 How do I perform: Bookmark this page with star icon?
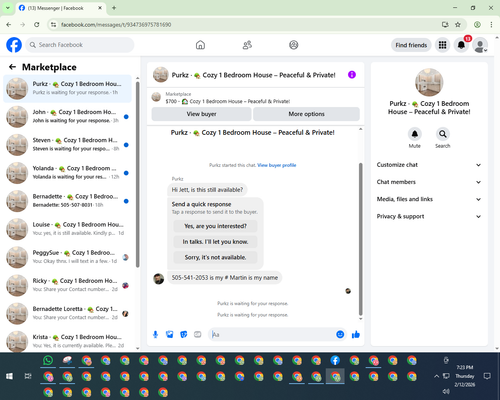click(458, 25)
